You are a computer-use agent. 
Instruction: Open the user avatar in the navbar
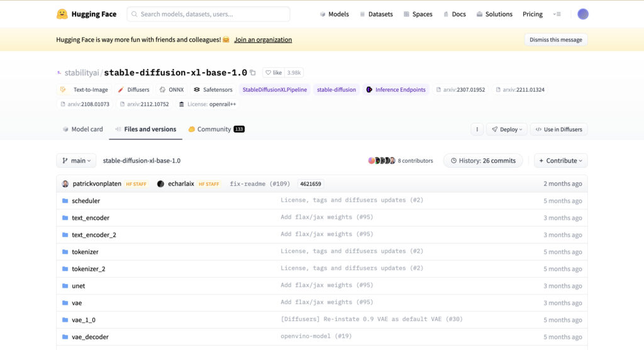tap(583, 14)
